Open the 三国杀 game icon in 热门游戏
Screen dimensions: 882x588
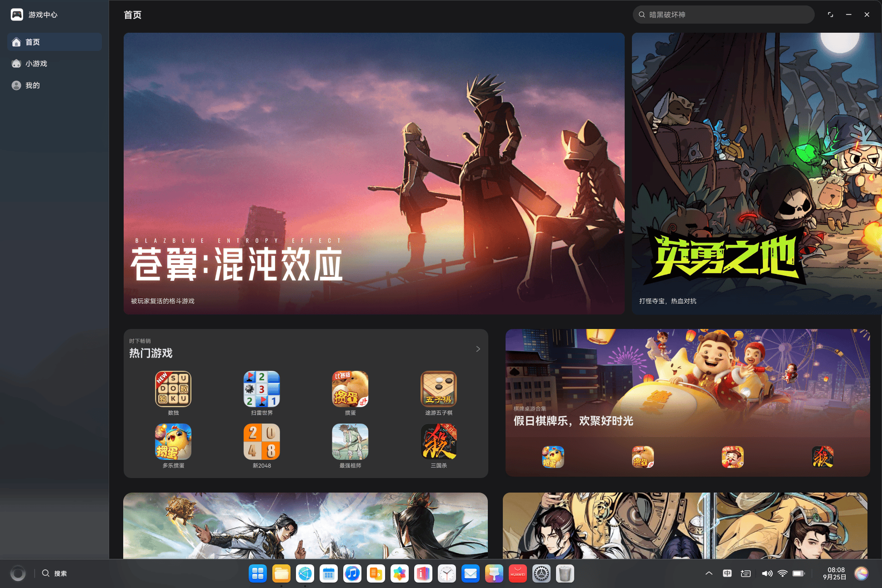click(x=439, y=442)
